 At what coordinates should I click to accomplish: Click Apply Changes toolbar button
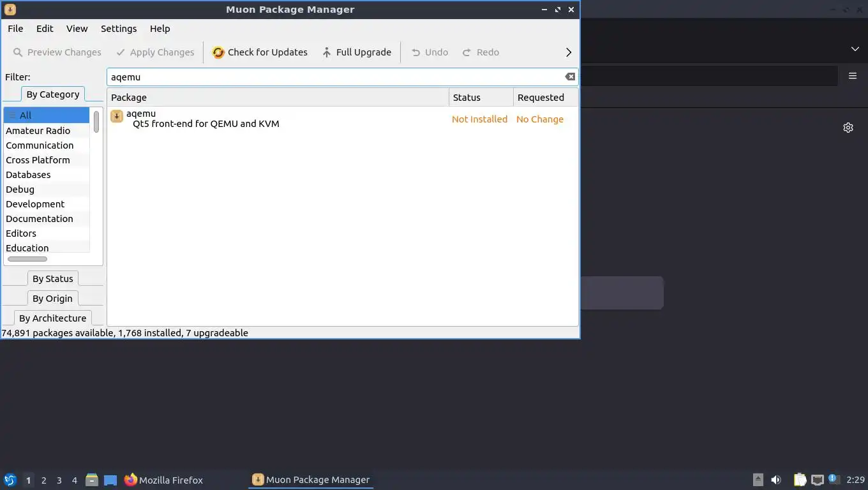[155, 52]
